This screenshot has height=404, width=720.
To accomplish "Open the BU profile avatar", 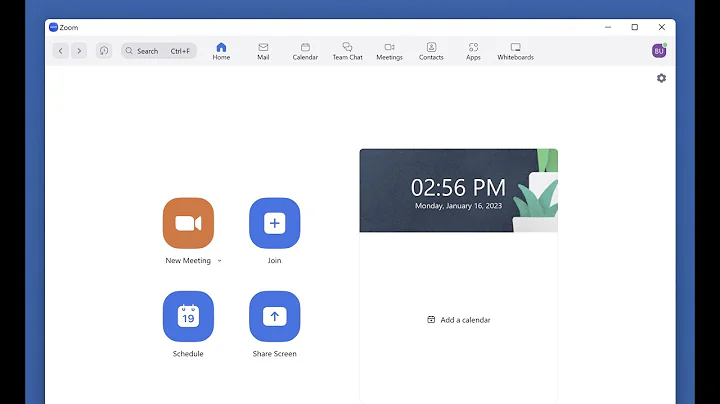I will pyautogui.click(x=659, y=51).
